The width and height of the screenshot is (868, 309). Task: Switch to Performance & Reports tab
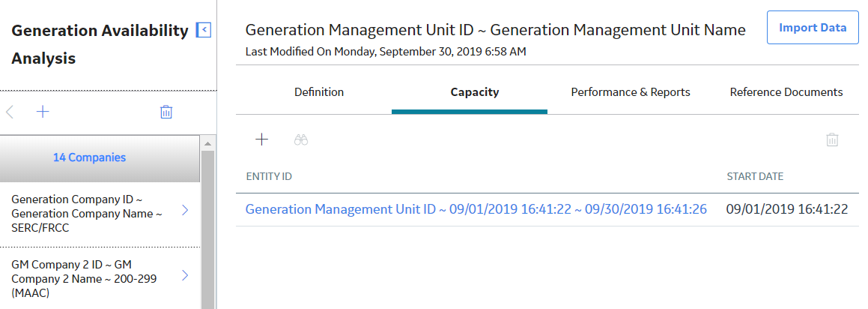(631, 92)
